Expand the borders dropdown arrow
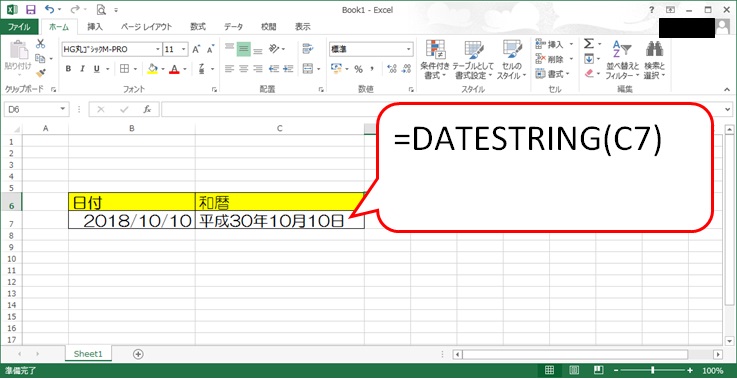Viewport: 737px width, 379px height. click(135, 69)
